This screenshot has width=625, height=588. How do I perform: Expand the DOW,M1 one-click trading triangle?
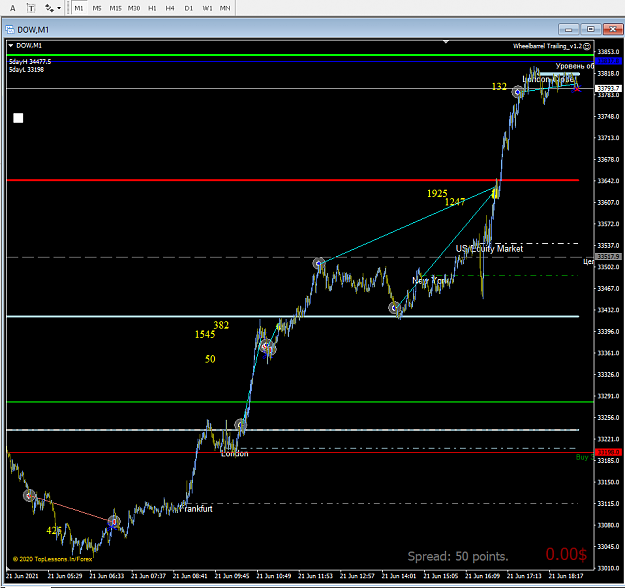coord(11,45)
